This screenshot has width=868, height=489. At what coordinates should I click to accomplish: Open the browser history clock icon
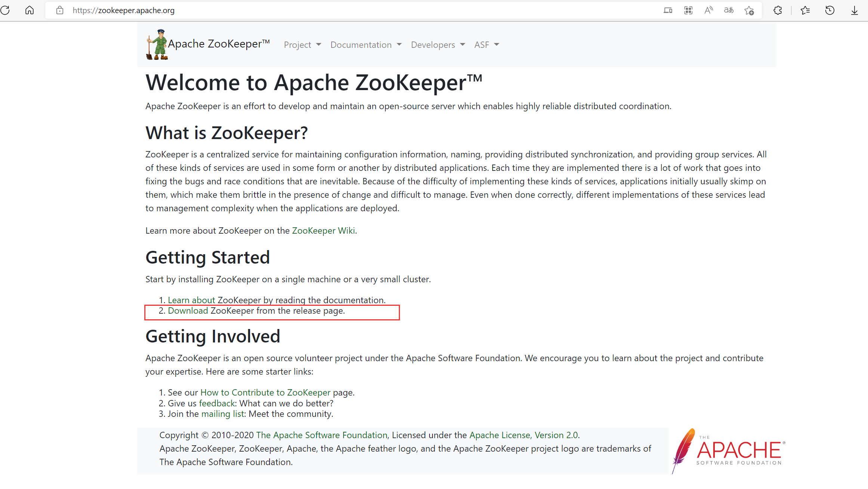pyautogui.click(x=829, y=10)
